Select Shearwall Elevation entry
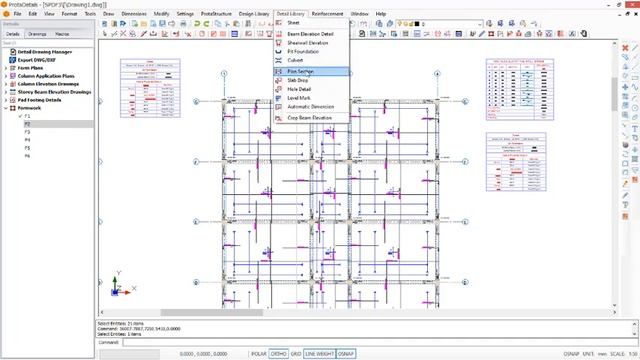This screenshot has height=360, width=640. coord(311,43)
